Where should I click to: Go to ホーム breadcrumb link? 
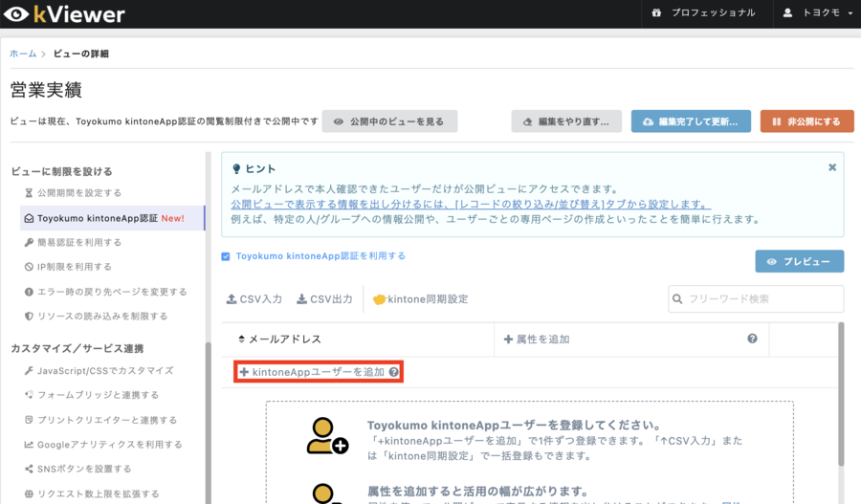click(x=23, y=54)
